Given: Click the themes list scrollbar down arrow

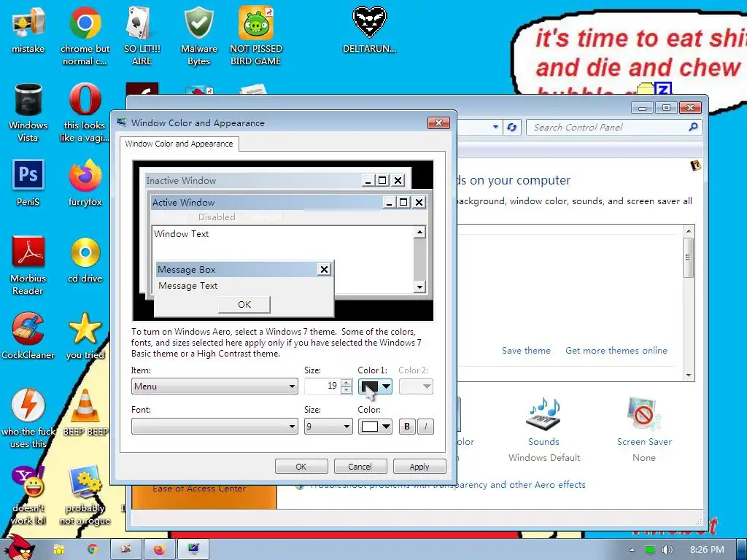Looking at the screenshot, I should tap(689, 376).
